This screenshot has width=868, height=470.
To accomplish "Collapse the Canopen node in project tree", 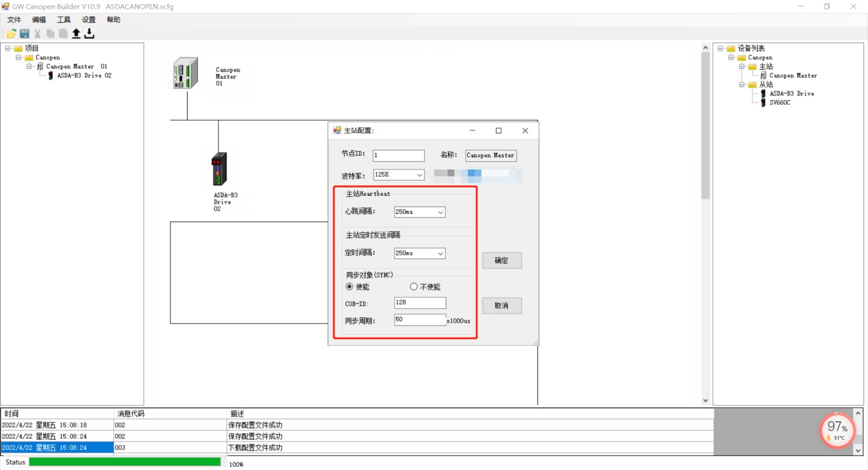I will tap(19, 58).
